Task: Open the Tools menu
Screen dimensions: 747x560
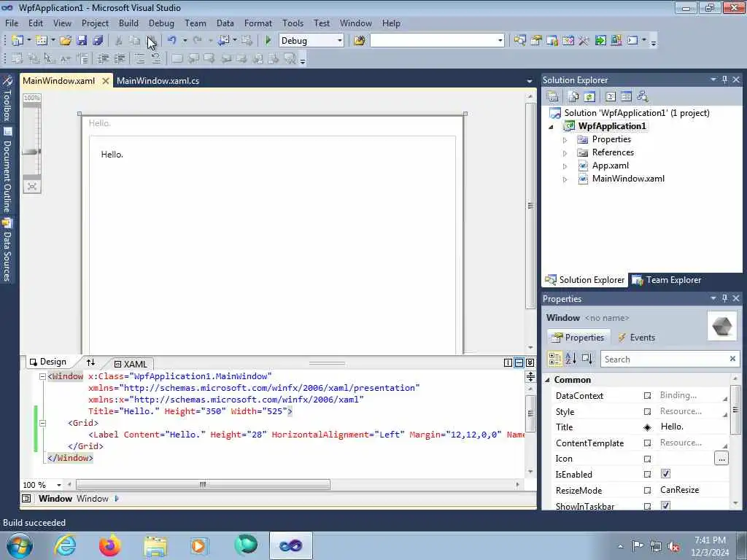Action: [293, 23]
